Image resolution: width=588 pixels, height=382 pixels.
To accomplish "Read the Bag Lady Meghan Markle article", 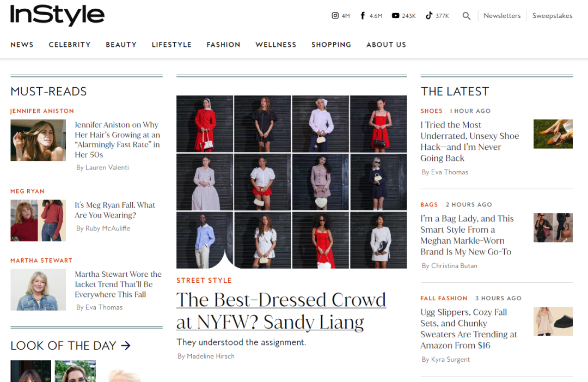I will click(467, 235).
